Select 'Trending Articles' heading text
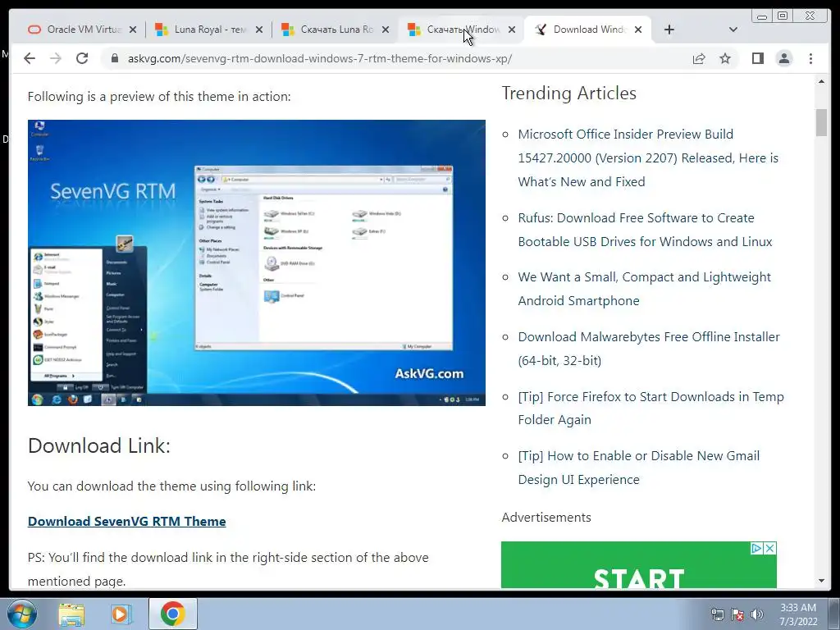Viewport: 840px width, 630px height. [569, 94]
